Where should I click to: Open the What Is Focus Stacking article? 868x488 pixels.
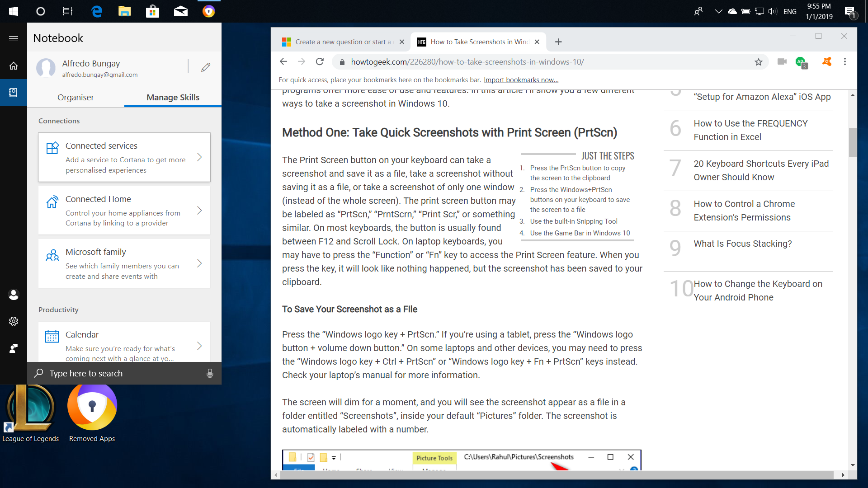(x=743, y=244)
